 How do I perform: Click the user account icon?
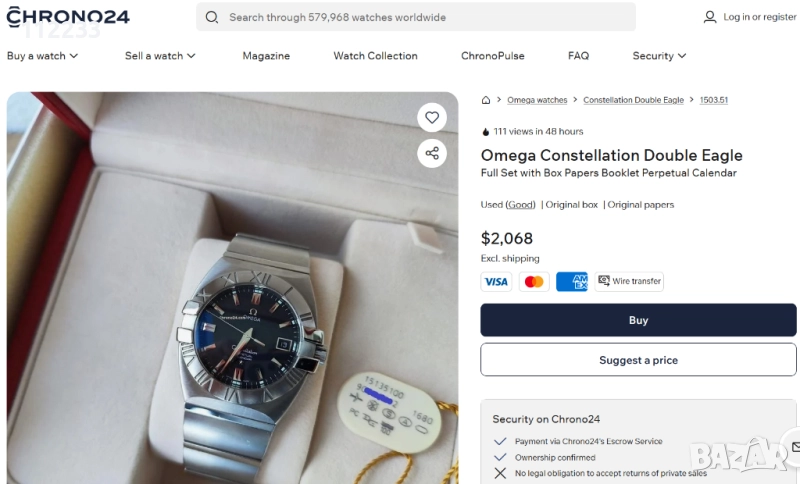pos(710,17)
